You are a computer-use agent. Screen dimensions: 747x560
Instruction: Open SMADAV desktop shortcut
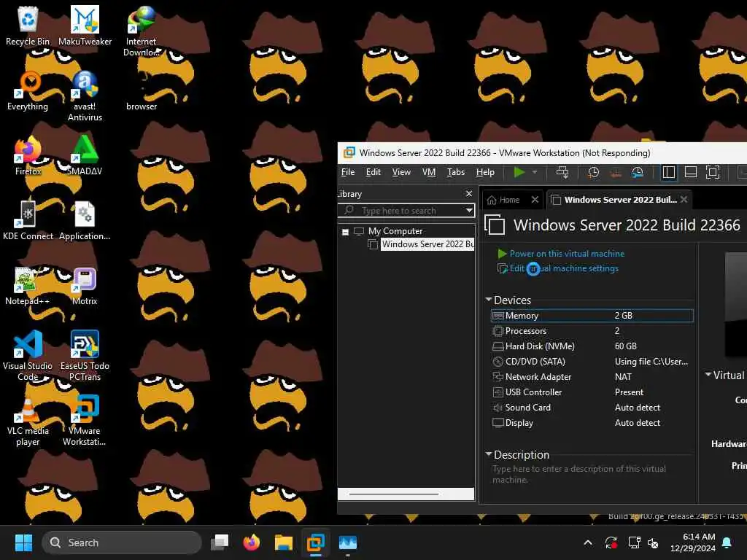click(85, 156)
